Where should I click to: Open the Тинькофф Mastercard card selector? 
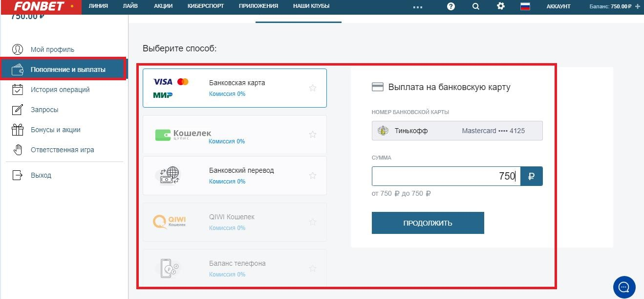(x=457, y=131)
